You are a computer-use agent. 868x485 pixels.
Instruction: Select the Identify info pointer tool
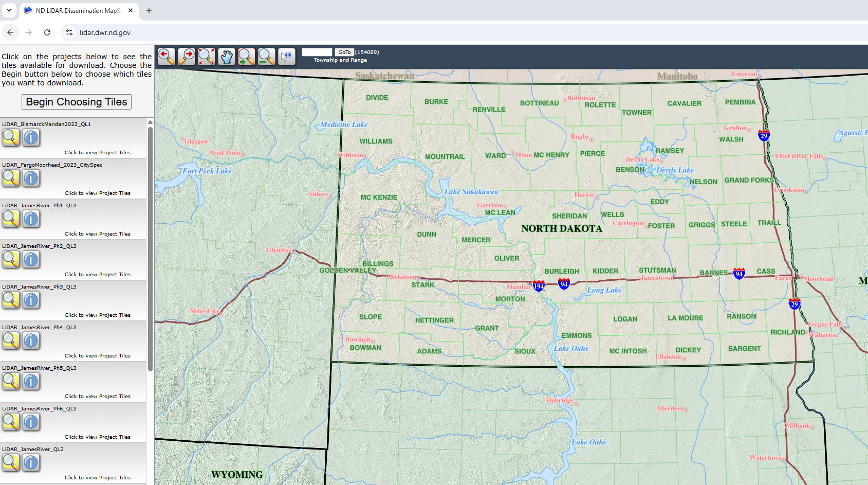(x=287, y=57)
